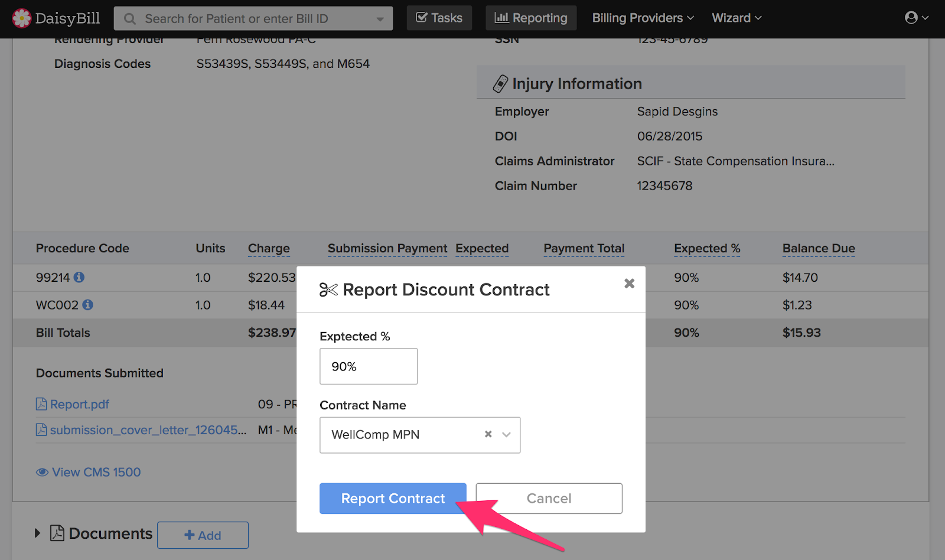Open the Reporting page
This screenshot has width=945, height=560.
[531, 18]
